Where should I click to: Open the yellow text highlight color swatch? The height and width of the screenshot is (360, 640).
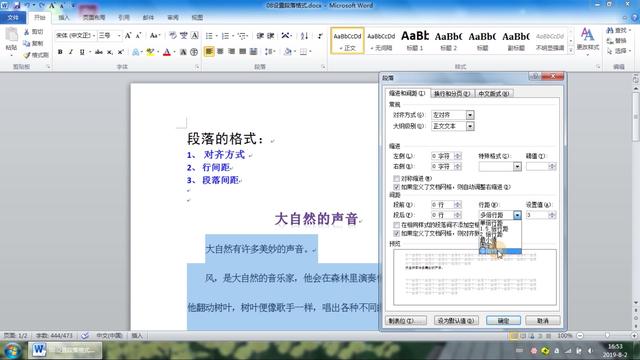point(150,52)
